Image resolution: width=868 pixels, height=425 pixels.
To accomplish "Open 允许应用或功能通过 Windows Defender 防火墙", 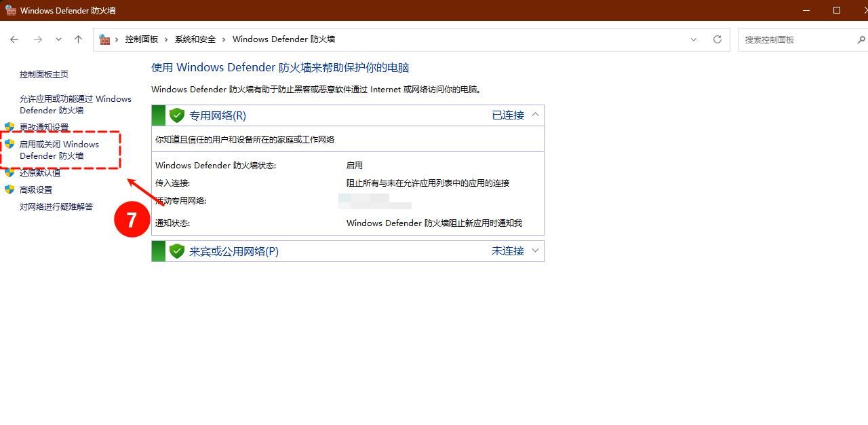I will point(75,105).
